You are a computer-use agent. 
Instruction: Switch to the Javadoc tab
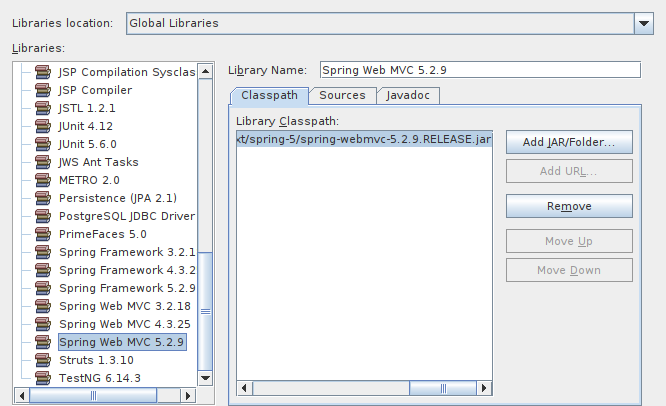(x=408, y=96)
